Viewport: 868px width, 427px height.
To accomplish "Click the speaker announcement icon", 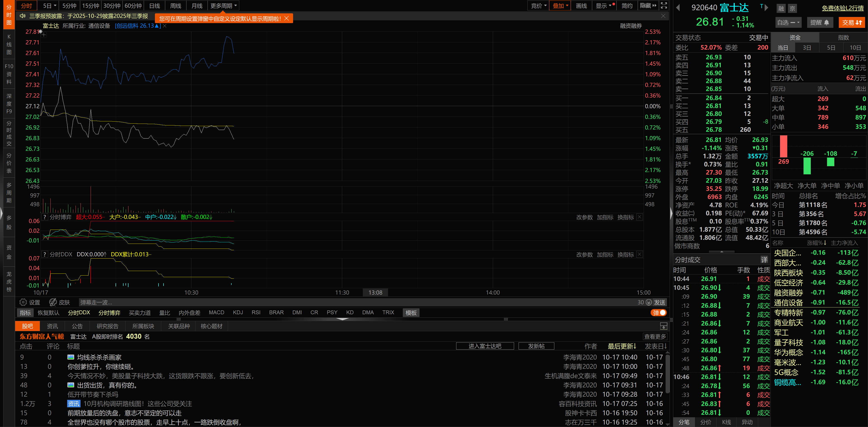I will point(23,16).
